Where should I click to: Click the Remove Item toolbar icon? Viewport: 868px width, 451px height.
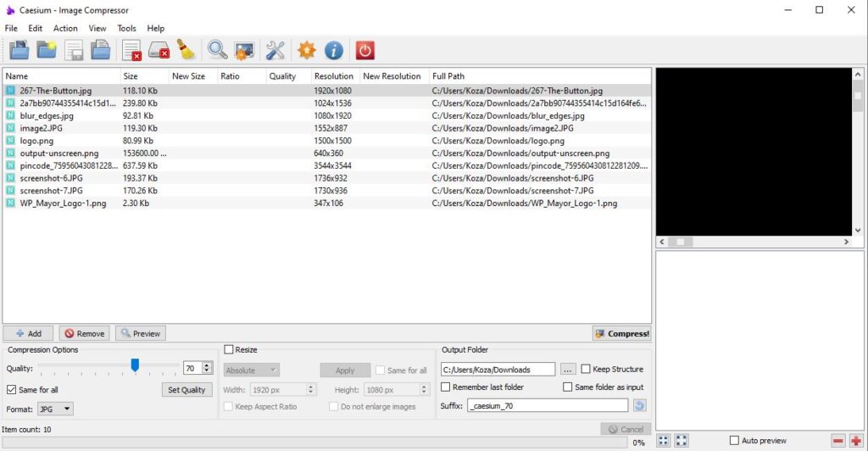click(131, 50)
